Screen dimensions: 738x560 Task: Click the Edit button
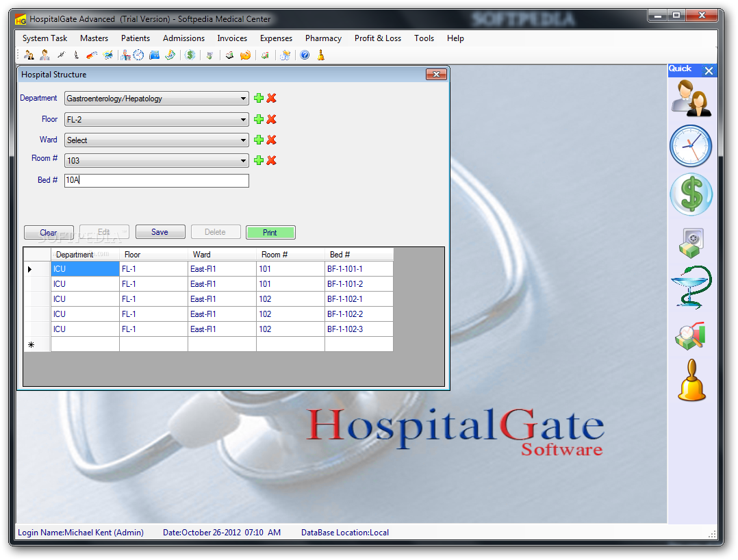point(104,232)
